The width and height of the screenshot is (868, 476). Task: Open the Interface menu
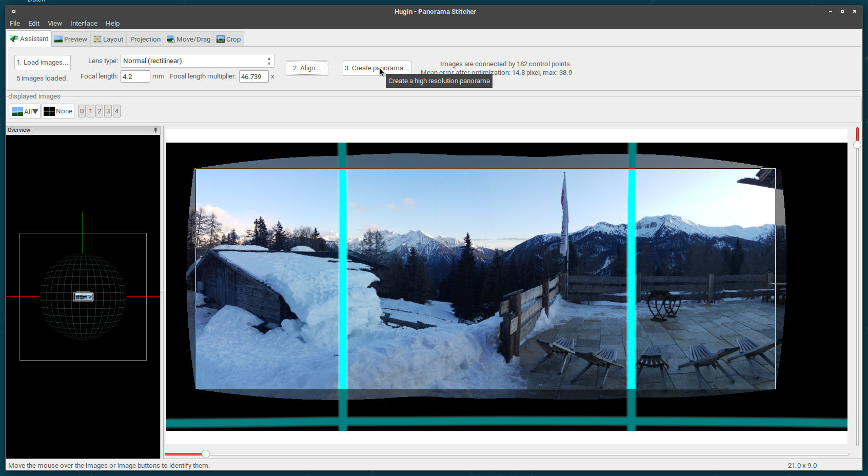coord(84,23)
